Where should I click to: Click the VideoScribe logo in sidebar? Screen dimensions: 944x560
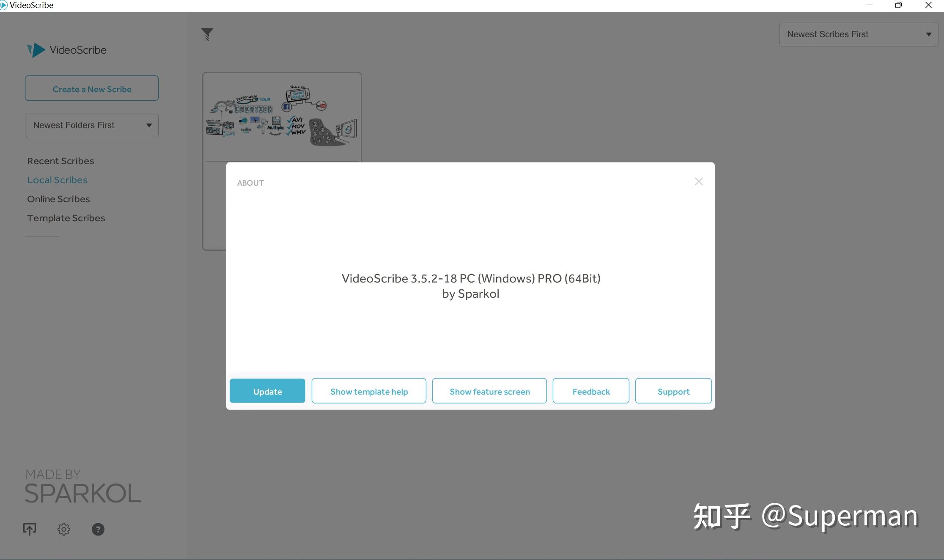click(66, 49)
